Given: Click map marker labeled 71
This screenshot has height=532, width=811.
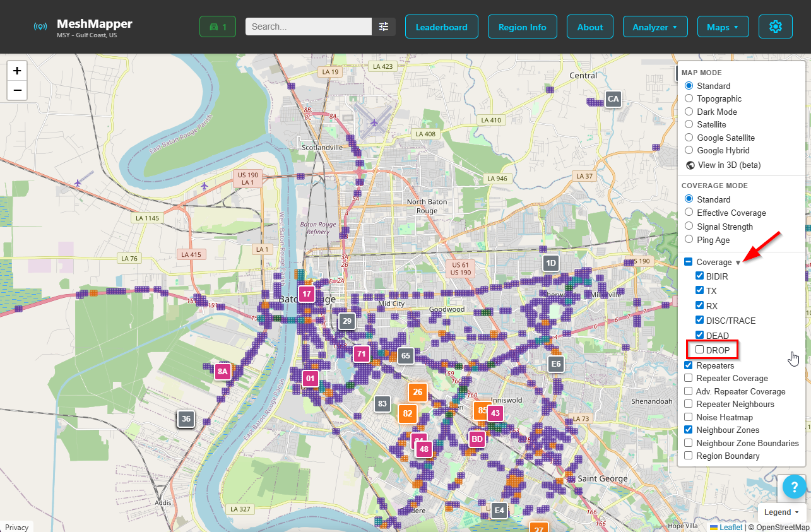Looking at the screenshot, I should point(361,354).
